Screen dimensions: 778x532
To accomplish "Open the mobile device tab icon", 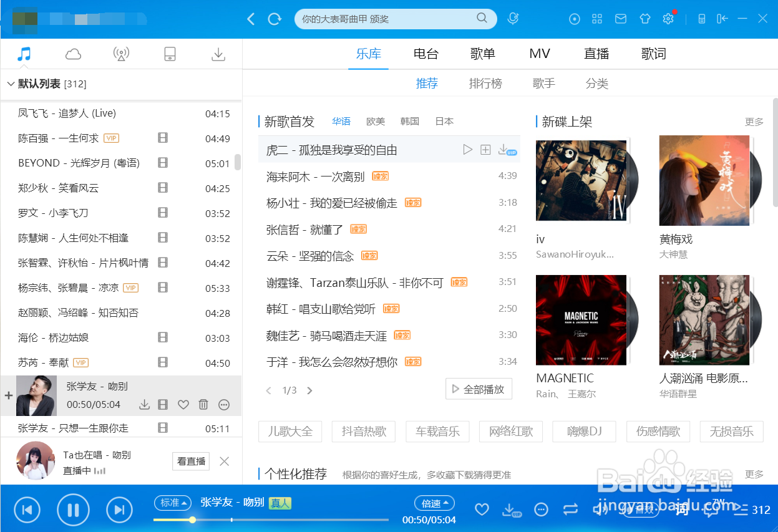I will click(170, 54).
